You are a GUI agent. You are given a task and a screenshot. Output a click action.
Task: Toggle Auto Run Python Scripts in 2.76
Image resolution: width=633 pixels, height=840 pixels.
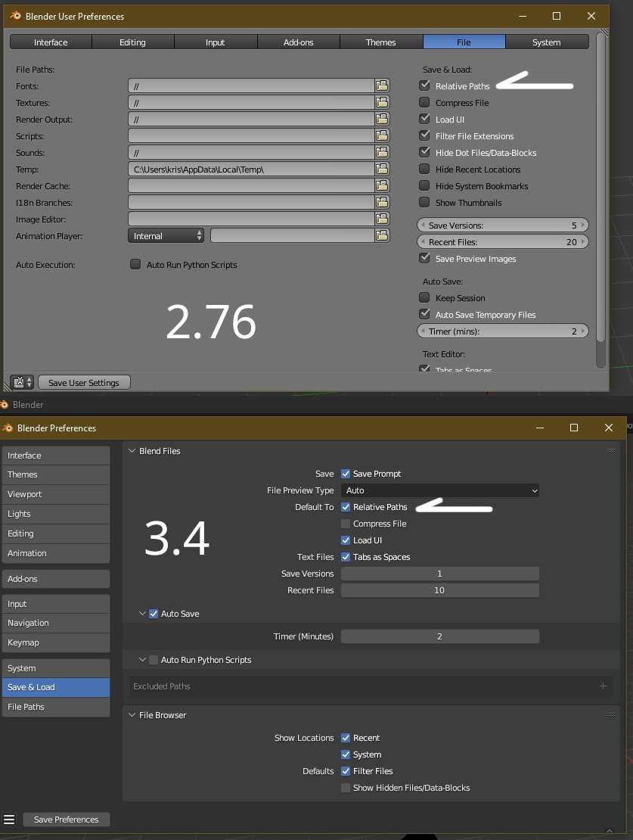pos(135,264)
